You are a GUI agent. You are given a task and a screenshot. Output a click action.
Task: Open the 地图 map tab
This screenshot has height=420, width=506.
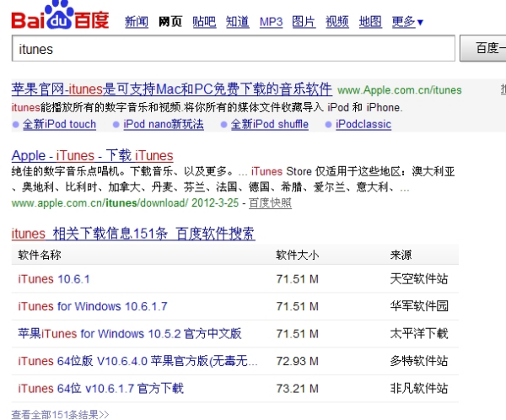click(x=370, y=22)
